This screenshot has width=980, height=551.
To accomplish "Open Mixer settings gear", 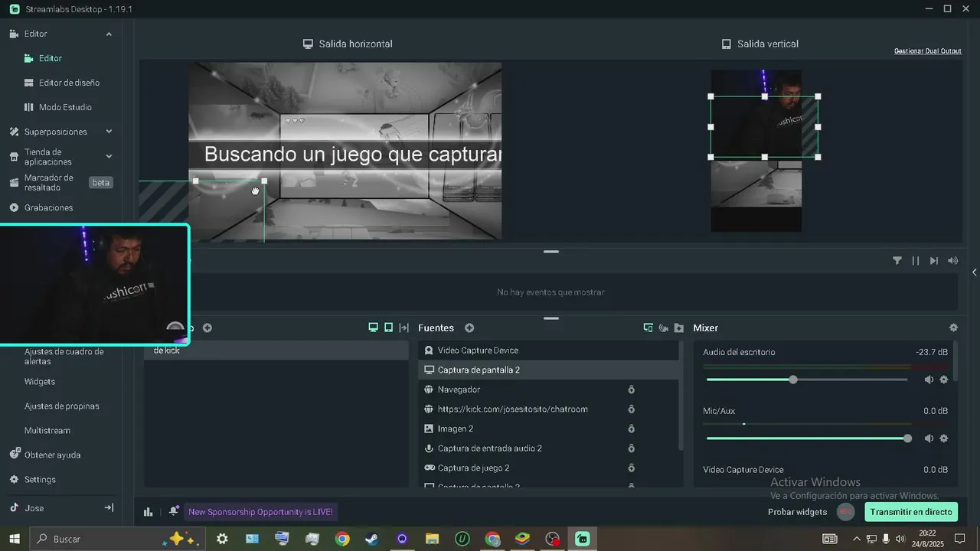I will coord(953,328).
